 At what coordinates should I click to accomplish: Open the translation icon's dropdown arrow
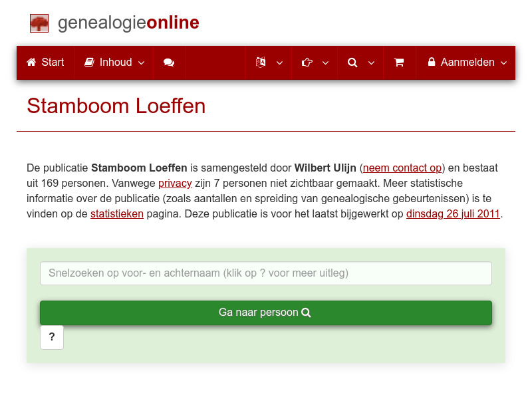coord(279,63)
